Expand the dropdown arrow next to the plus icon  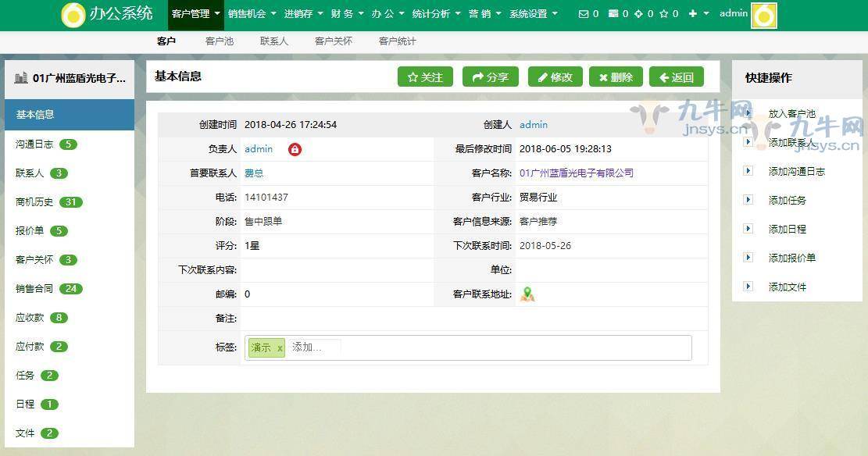point(707,13)
